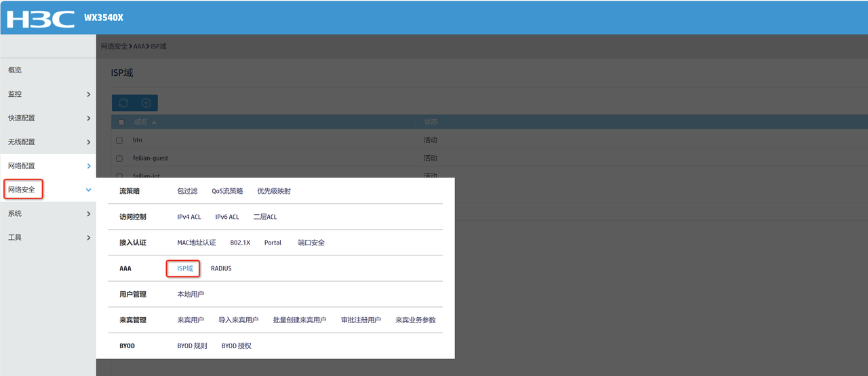Open BYOD 规则 in the flyout menu
Image resolution: width=868 pixels, height=376 pixels.
pyautogui.click(x=193, y=346)
